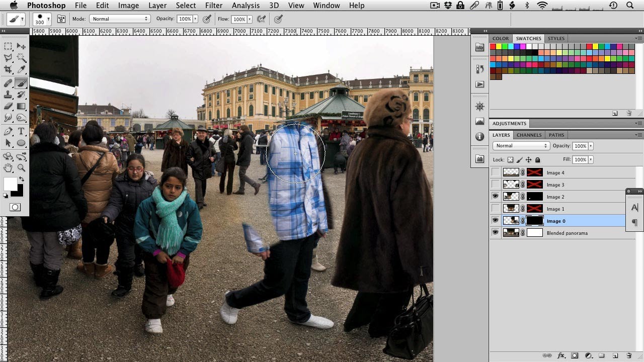Open the Filter menu

pos(213,6)
